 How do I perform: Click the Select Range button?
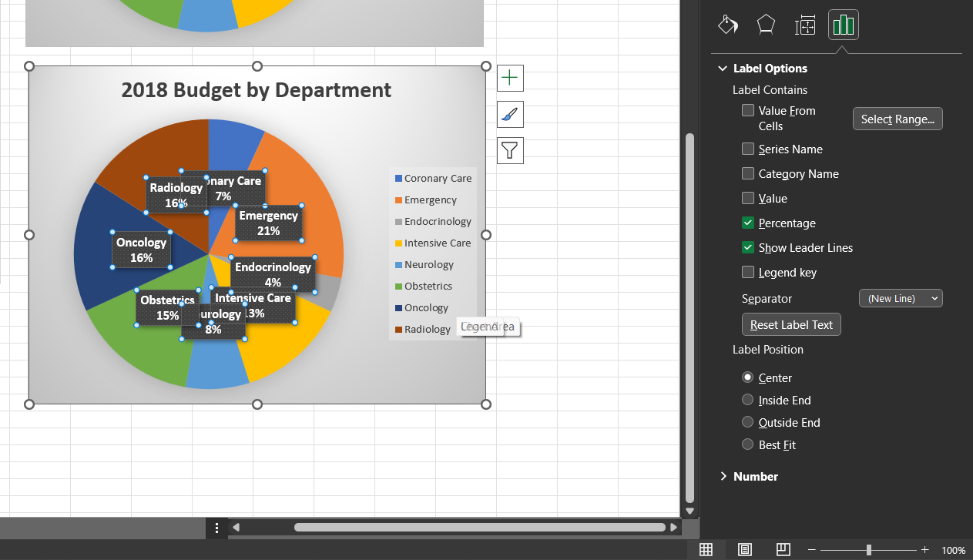point(898,119)
